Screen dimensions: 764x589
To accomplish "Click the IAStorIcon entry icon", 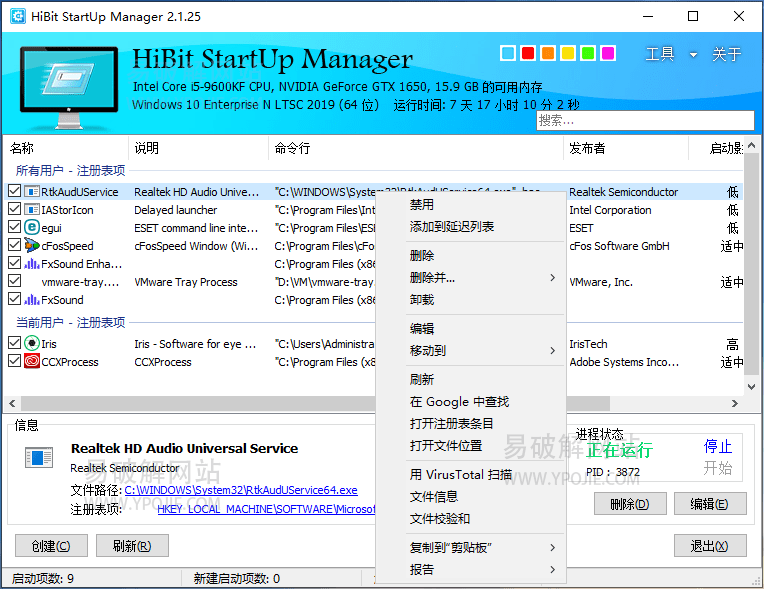I will point(32,210).
